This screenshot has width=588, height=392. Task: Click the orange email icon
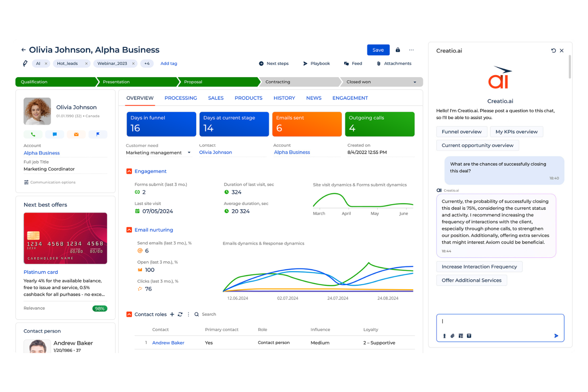point(76,134)
